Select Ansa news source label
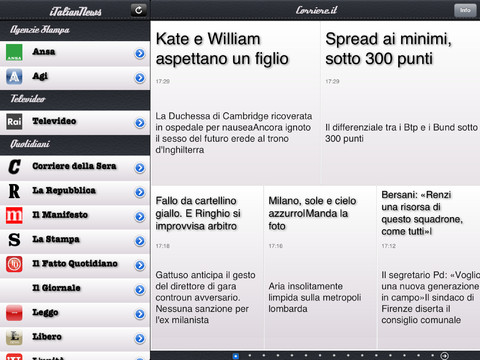This screenshot has height=360, width=480. click(x=44, y=52)
